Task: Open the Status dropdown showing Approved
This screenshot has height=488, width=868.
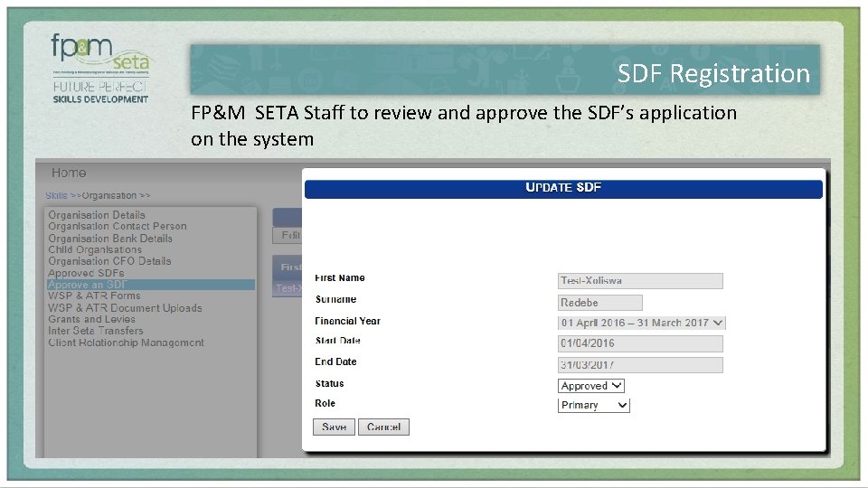Action: (x=591, y=386)
